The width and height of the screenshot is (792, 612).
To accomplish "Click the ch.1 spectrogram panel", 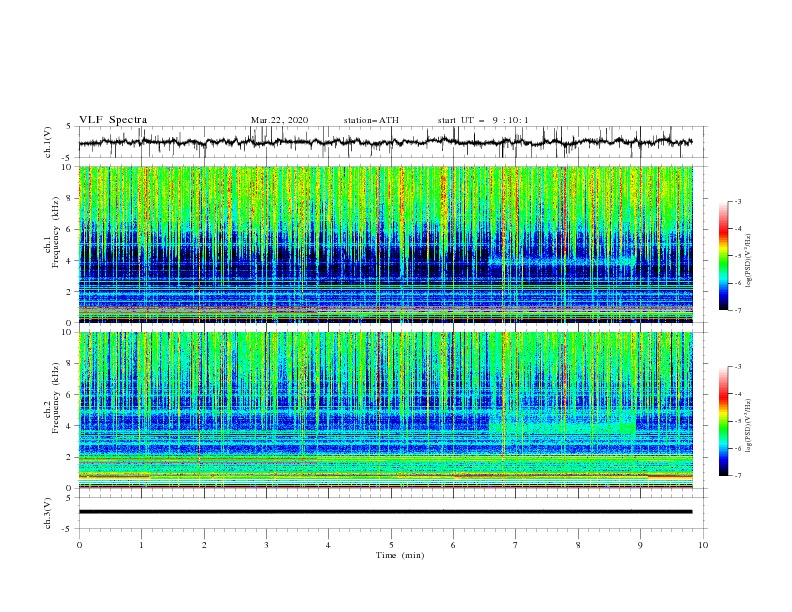I will 385,244.
